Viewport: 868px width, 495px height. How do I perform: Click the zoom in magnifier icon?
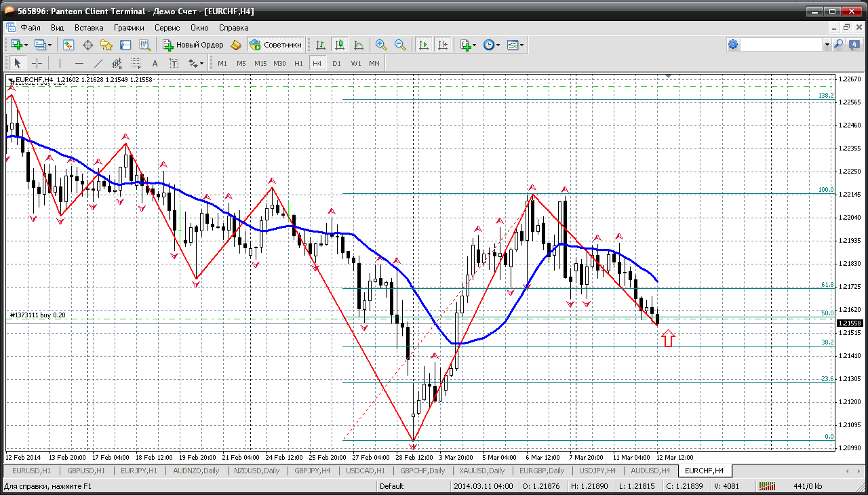[x=381, y=45]
